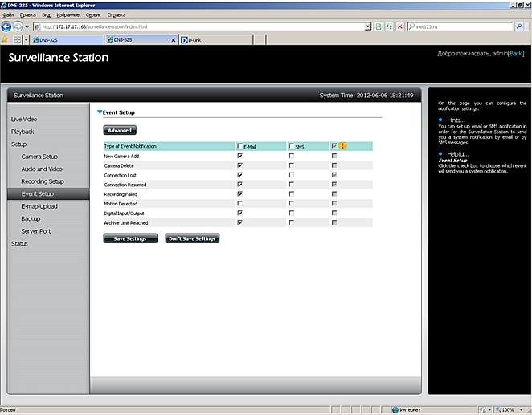Image resolution: width=532 pixels, height=415 pixels.
Task: Click the Internet zone globe icon
Action: [393, 409]
